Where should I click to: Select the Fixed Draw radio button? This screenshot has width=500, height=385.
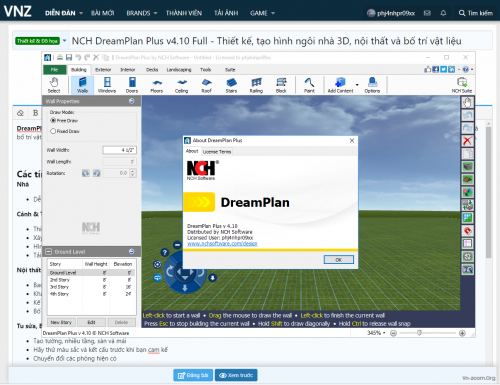point(53,131)
